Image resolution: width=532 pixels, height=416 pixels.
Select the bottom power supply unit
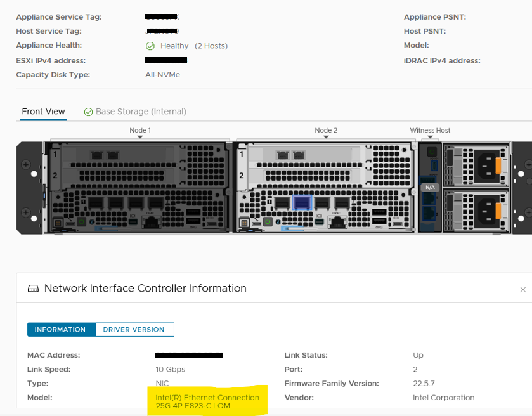[x=476, y=209]
